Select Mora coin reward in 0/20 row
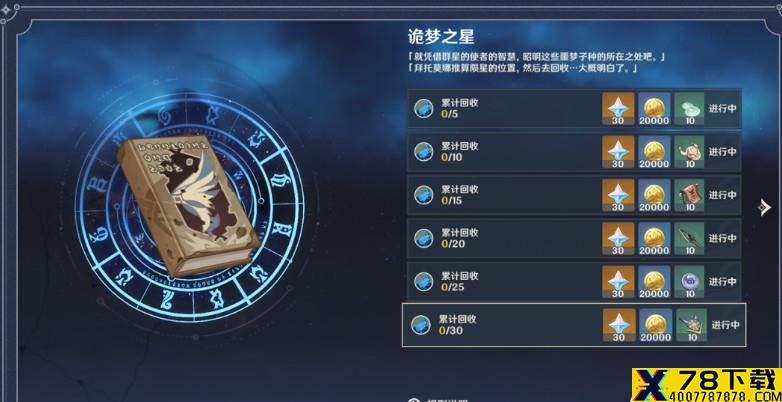Image resolution: width=782 pixels, height=402 pixels. click(654, 238)
